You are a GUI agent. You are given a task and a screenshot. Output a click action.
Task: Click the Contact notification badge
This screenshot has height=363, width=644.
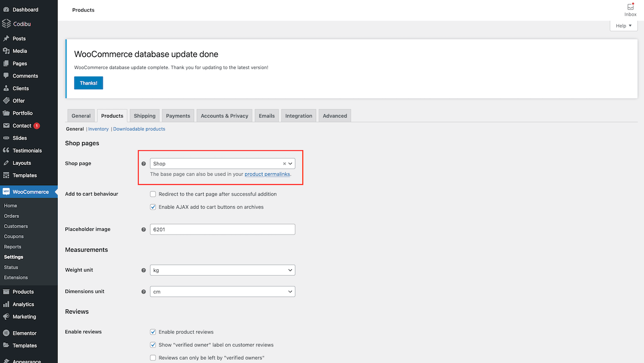tap(37, 126)
